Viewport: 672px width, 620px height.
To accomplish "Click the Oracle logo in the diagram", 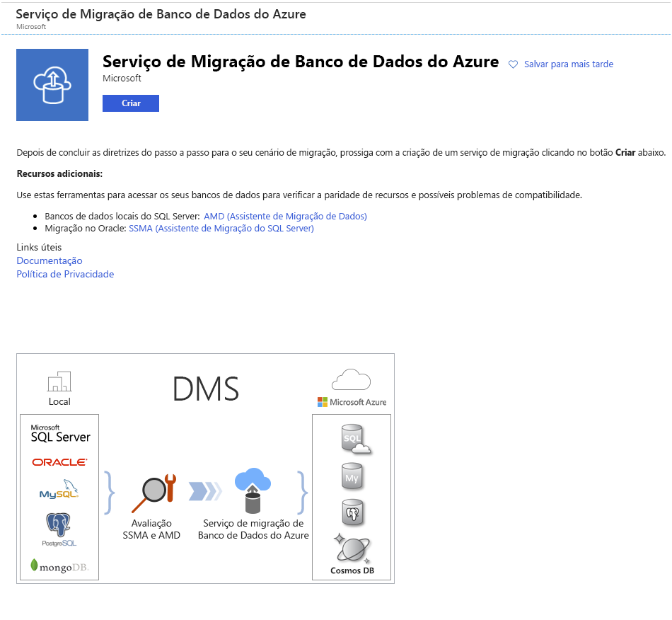I will pyautogui.click(x=60, y=461).
